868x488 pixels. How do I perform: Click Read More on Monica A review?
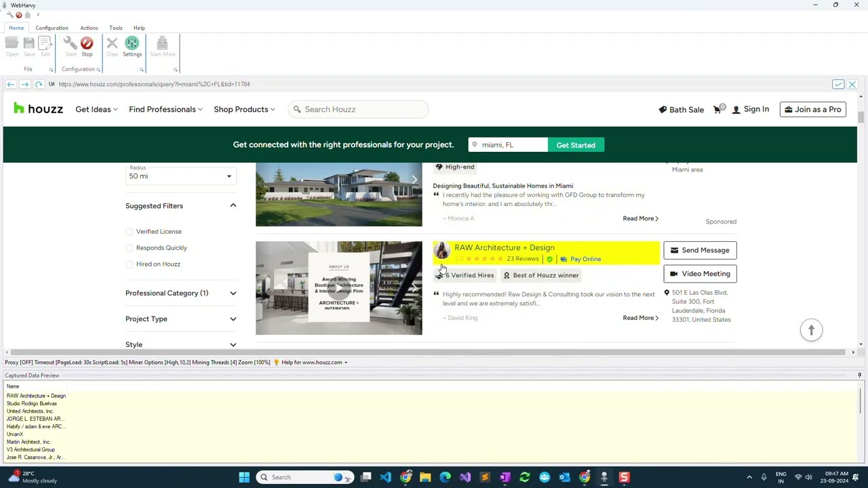click(640, 218)
